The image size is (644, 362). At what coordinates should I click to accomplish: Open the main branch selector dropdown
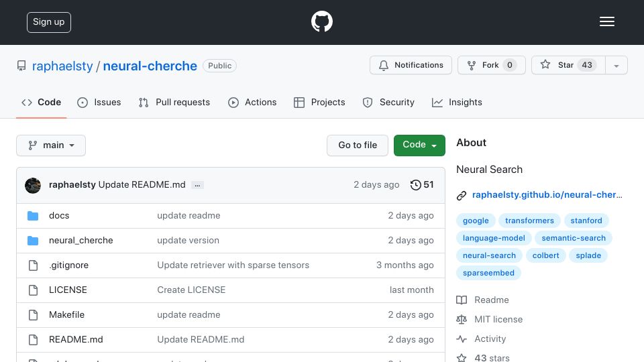click(51, 145)
